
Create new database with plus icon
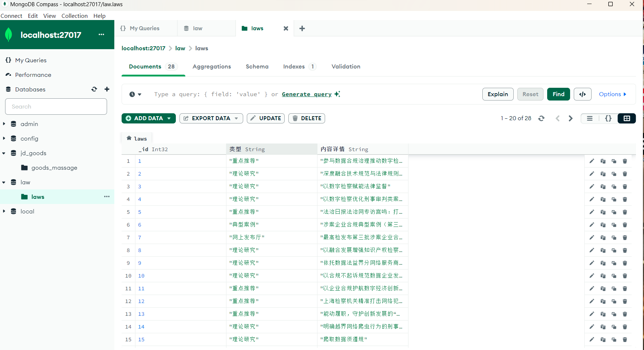point(107,89)
